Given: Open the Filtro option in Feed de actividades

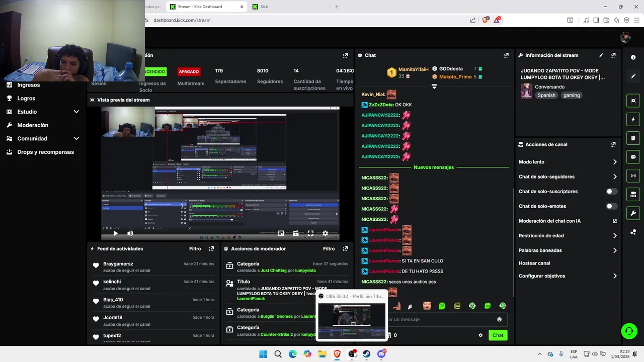Looking at the screenshot, I should pyautogui.click(x=195, y=249).
